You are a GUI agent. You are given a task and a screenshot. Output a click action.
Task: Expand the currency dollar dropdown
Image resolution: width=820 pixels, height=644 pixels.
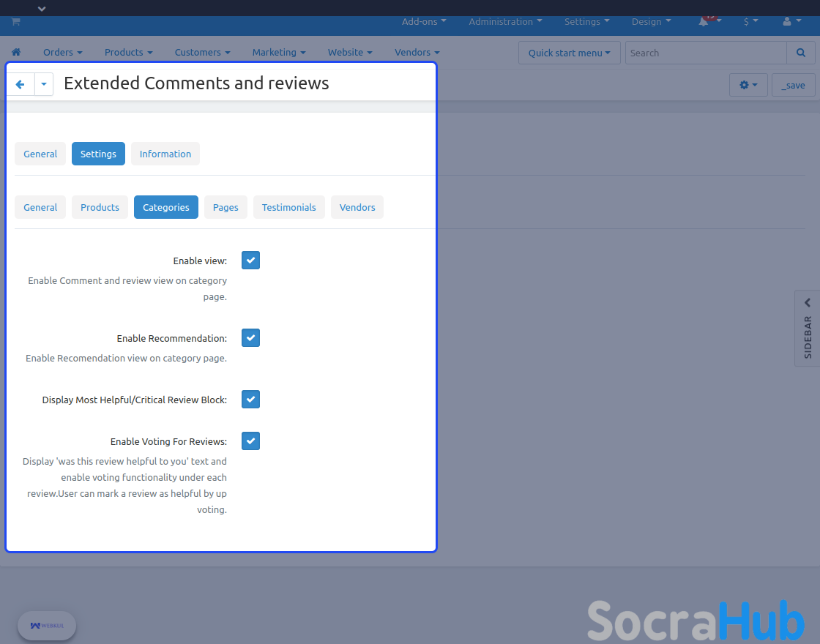(750, 22)
